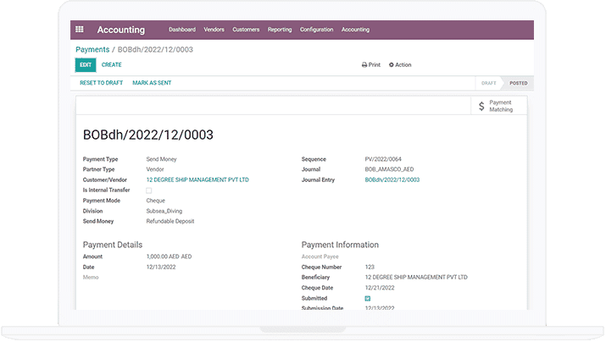
Task: Select the Accounting menu item at right
Action: tap(355, 30)
